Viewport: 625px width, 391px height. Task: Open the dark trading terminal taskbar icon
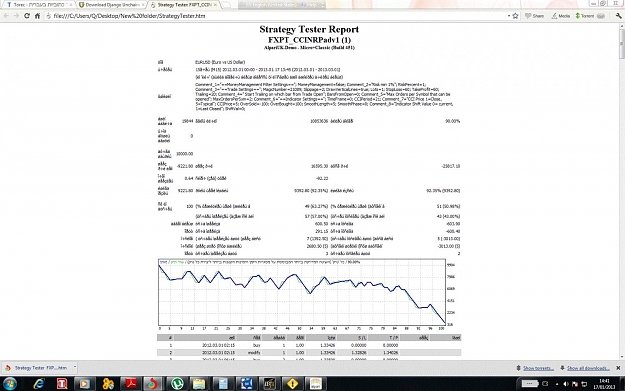269,384
